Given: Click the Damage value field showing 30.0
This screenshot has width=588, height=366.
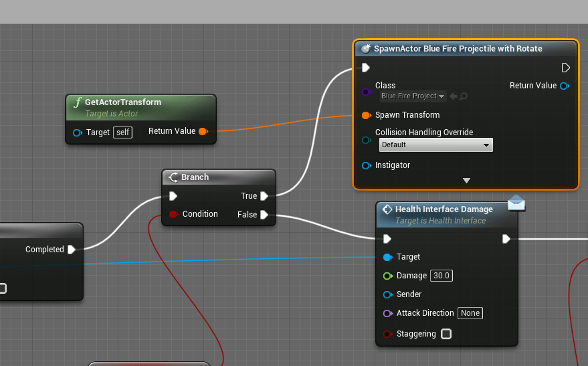Looking at the screenshot, I should [x=442, y=276].
